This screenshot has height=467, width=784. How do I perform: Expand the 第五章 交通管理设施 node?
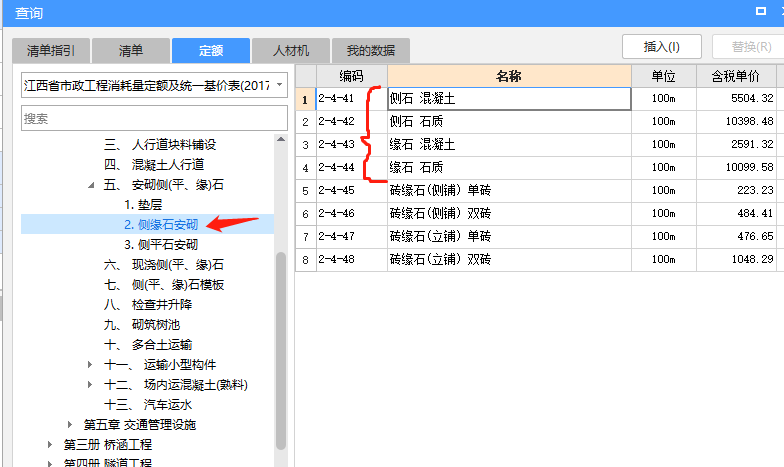[x=70, y=424]
